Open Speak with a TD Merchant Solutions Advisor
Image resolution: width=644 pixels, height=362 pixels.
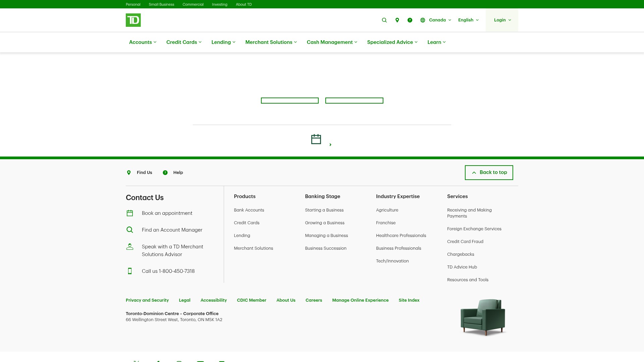[172, 250]
